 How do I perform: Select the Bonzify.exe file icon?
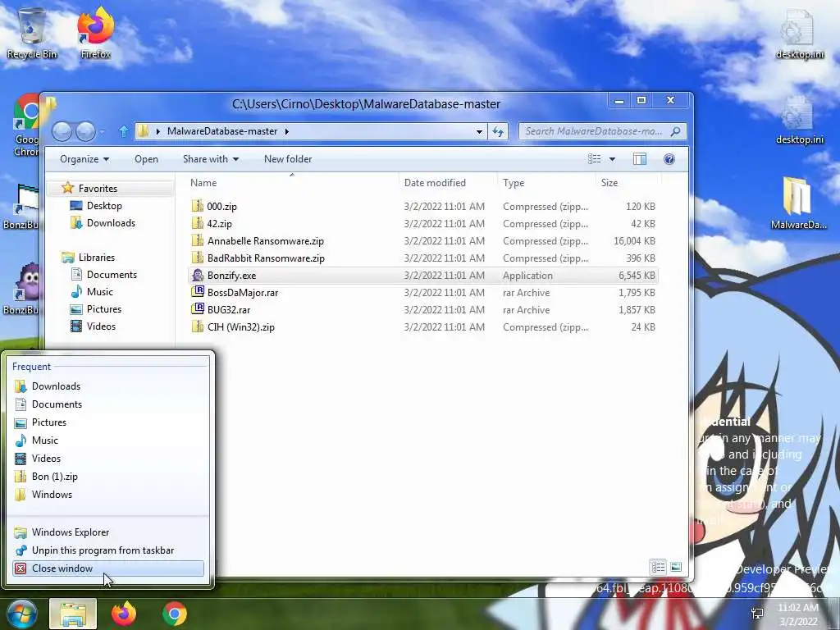click(x=198, y=276)
